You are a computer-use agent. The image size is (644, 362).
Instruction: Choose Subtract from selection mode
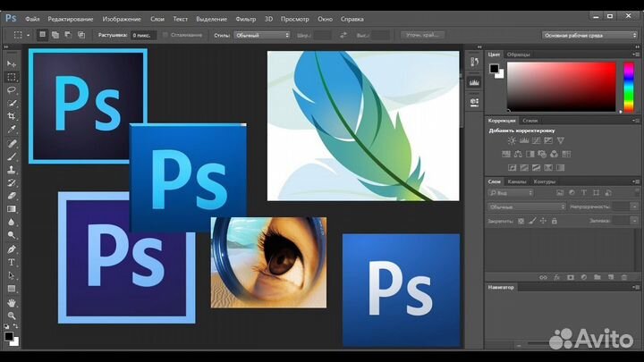(x=68, y=35)
